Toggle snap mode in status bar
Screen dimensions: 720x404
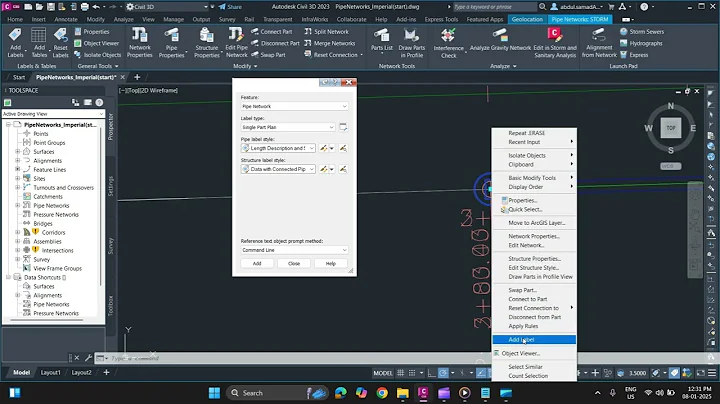tap(412, 373)
